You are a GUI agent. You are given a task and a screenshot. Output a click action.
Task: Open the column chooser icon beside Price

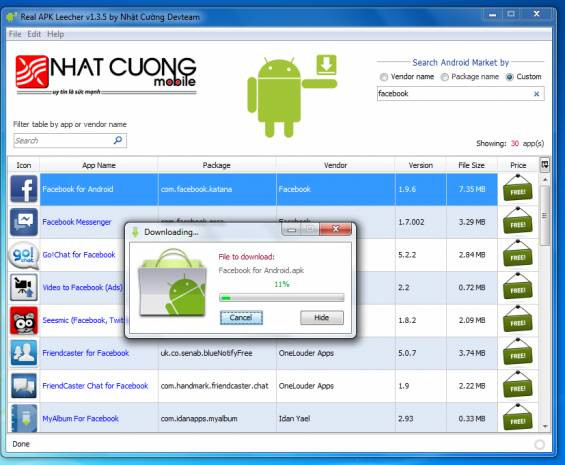[544, 165]
